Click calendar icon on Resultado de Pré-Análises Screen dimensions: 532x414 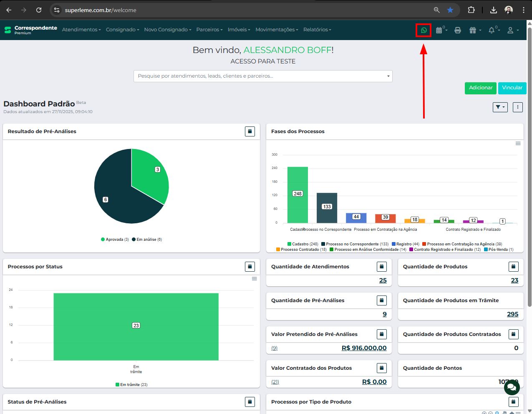250,131
